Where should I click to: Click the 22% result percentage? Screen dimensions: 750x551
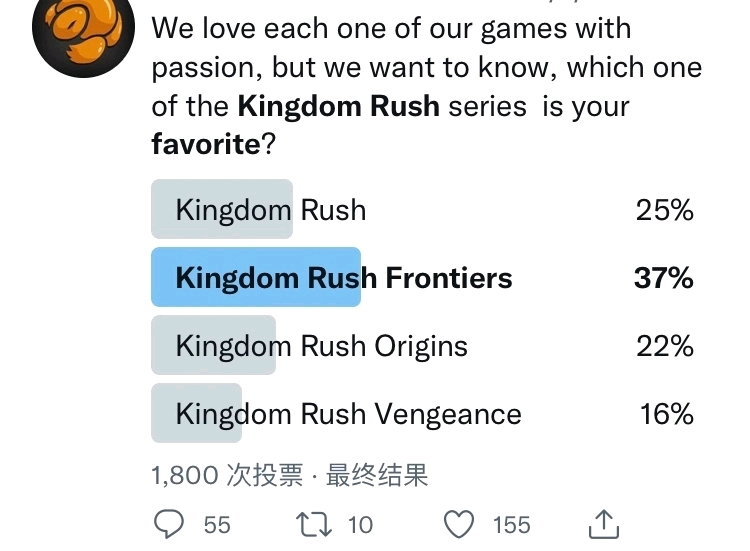(665, 346)
